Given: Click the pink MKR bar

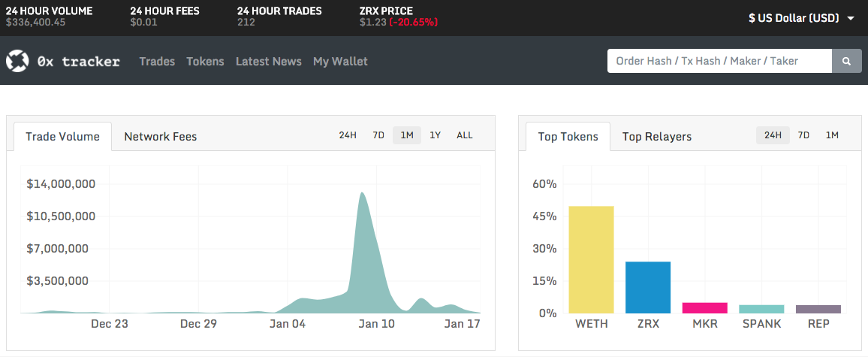Looking at the screenshot, I should pos(705,307).
